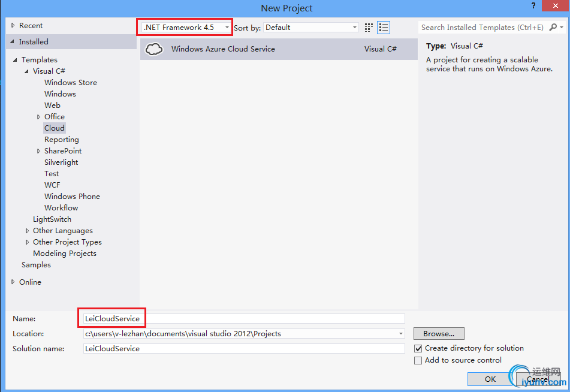Collapse the Installed section
This screenshot has width=570, height=392.
[13, 42]
